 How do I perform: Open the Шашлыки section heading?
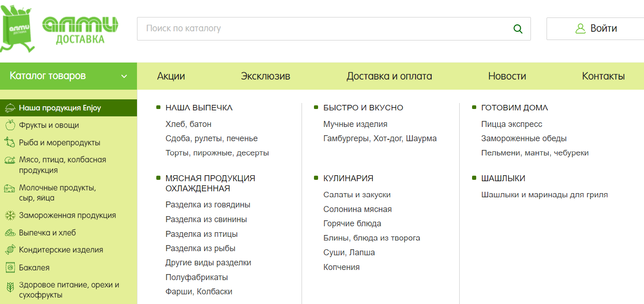503,178
